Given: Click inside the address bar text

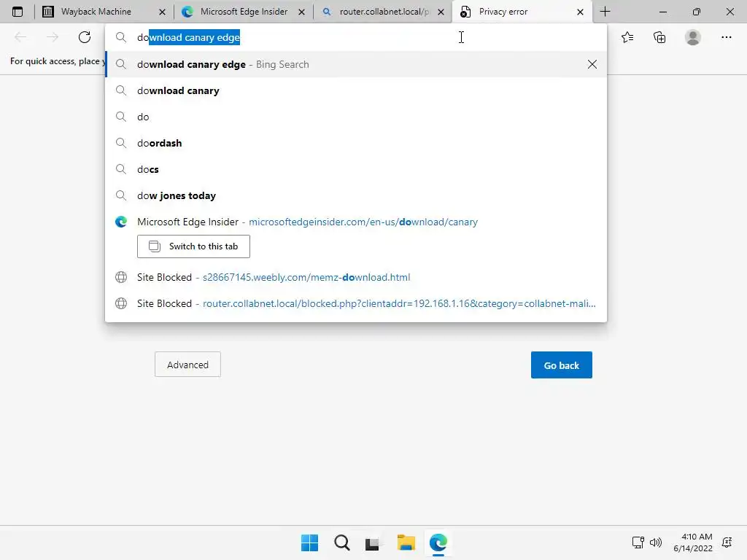Looking at the screenshot, I should tap(189, 37).
